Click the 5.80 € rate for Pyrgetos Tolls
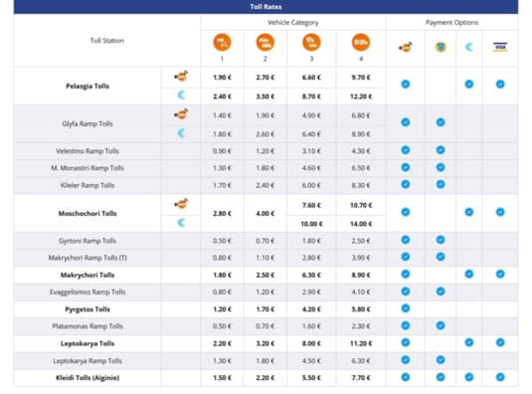Screen dimensions: 532x394 pos(361,309)
